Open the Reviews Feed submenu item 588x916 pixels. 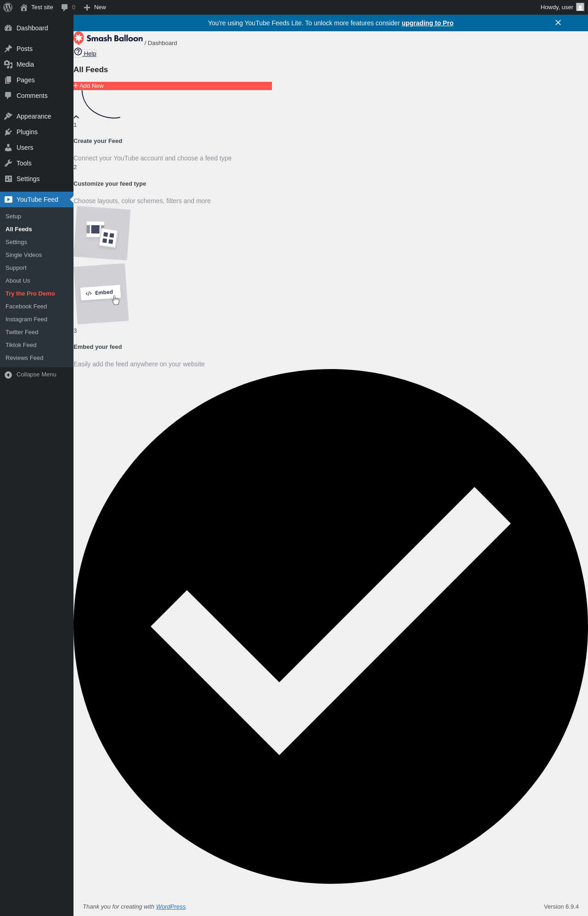coord(24,358)
